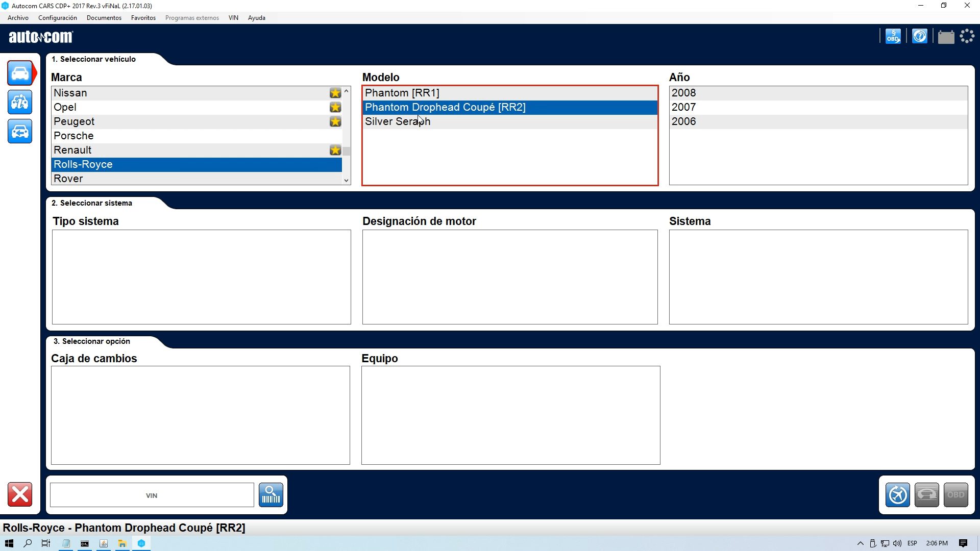Click the engine and car sidebar icon
980x551 pixels.
pos(20,103)
